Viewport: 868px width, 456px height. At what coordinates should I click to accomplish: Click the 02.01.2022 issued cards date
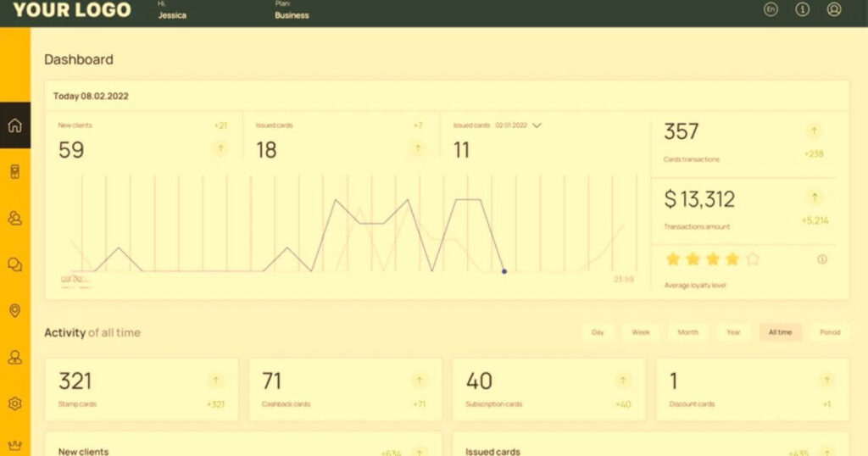click(511, 125)
